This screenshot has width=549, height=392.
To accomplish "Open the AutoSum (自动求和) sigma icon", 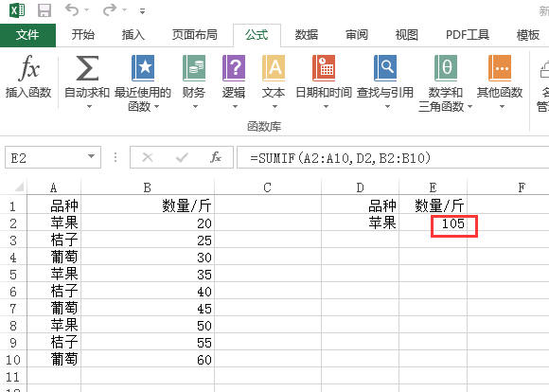I will 87,68.
